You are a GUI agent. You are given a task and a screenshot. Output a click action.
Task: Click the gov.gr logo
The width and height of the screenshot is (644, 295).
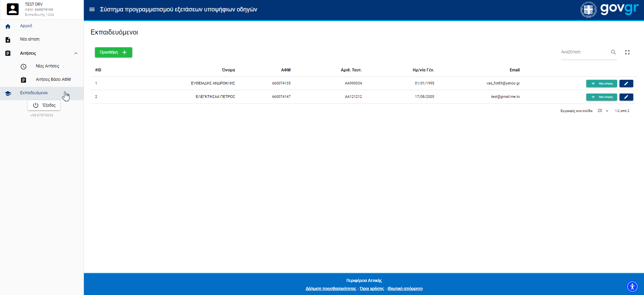pyautogui.click(x=609, y=9)
